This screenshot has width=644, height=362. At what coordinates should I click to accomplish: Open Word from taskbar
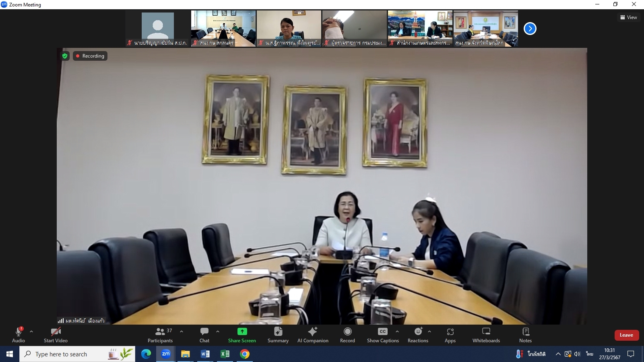pos(205,354)
